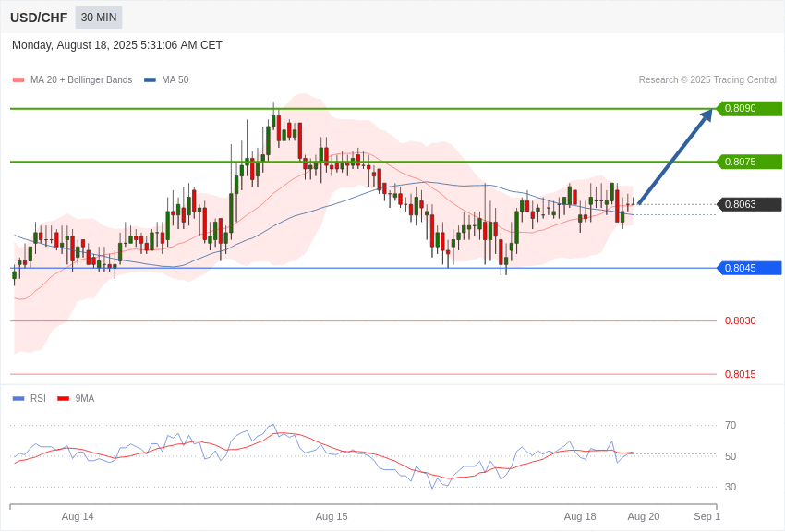Click the Aug 14 date axis label
The height and width of the screenshot is (532, 785).
[x=78, y=516]
